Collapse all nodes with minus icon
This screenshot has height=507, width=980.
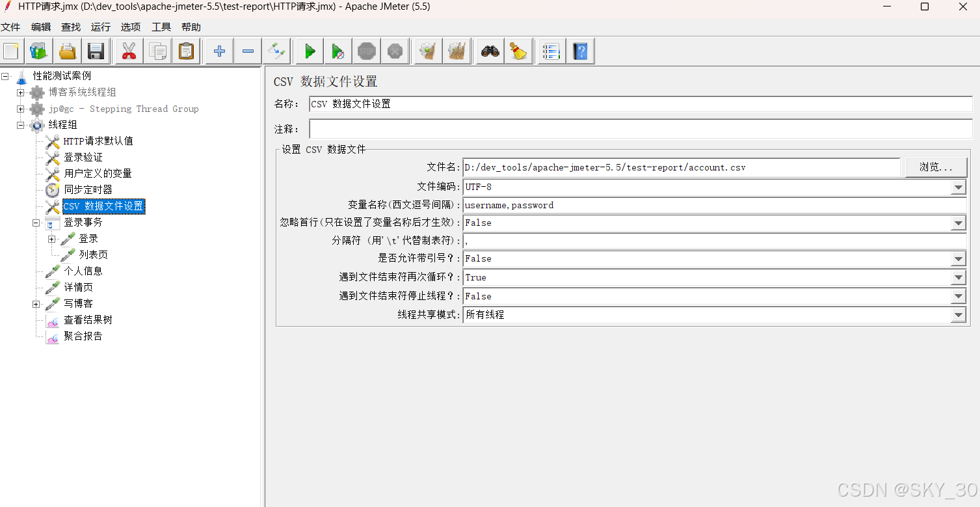[248, 51]
